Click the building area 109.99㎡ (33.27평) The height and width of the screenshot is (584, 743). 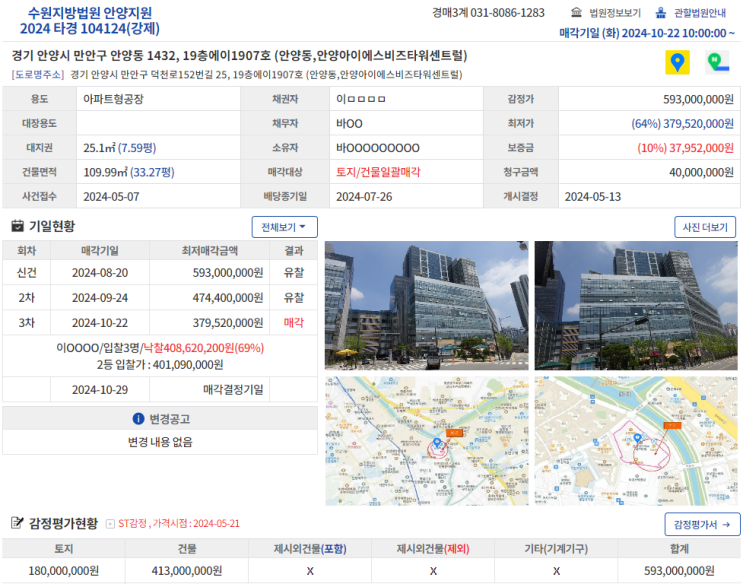pos(129,172)
